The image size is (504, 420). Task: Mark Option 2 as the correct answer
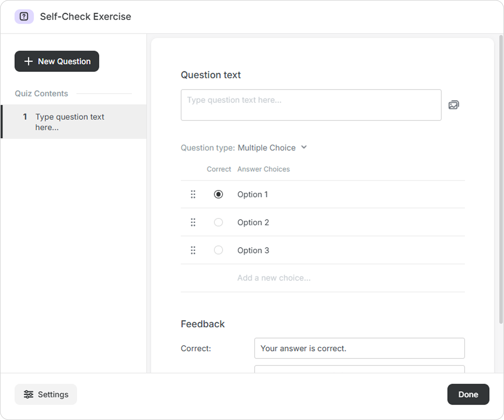pyautogui.click(x=218, y=222)
